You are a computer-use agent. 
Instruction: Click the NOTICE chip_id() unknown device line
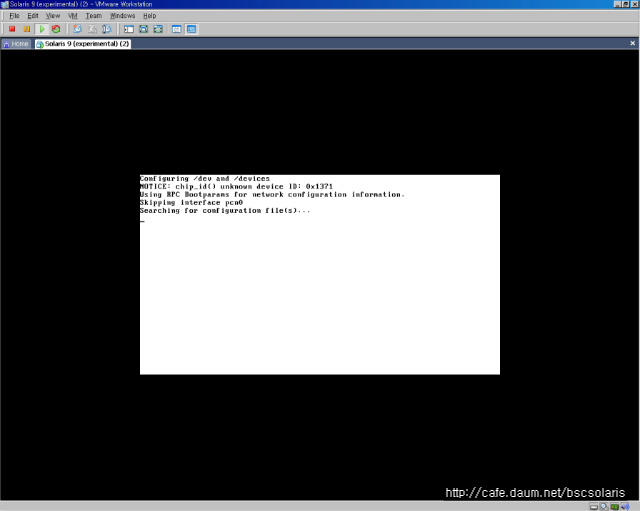236,187
